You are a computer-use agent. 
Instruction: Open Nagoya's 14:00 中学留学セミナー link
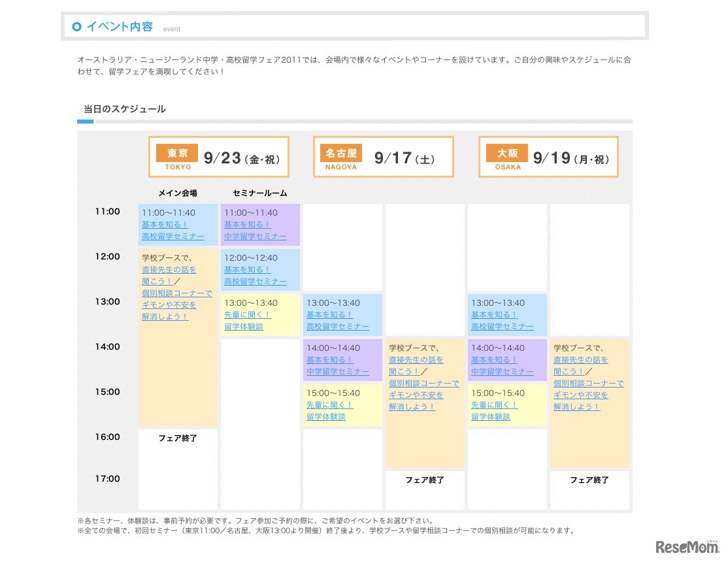(x=338, y=372)
